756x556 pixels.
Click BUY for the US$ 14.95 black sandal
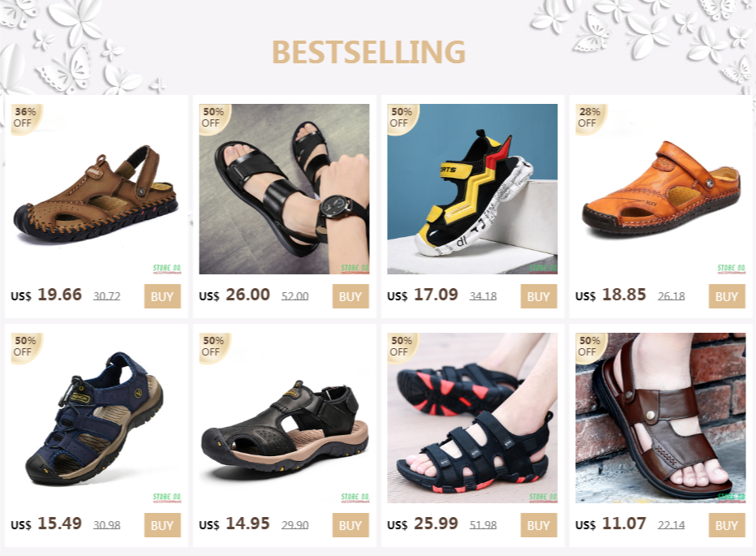[x=350, y=525]
